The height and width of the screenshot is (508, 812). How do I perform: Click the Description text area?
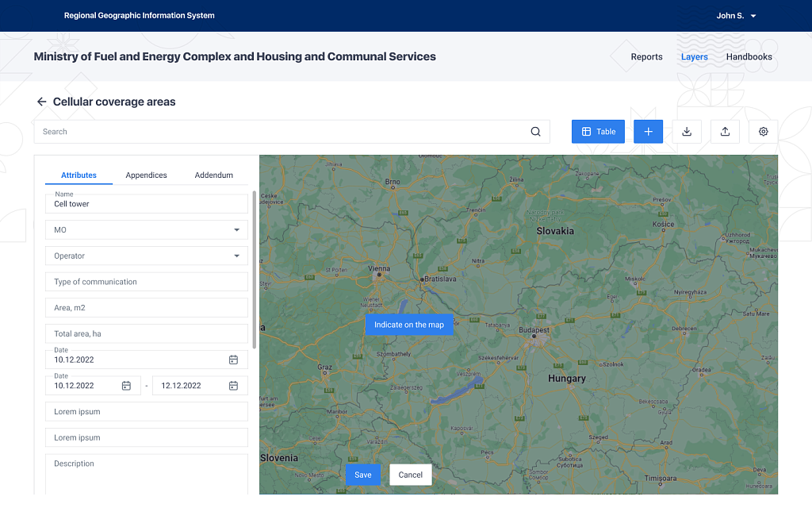[x=147, y=475]
